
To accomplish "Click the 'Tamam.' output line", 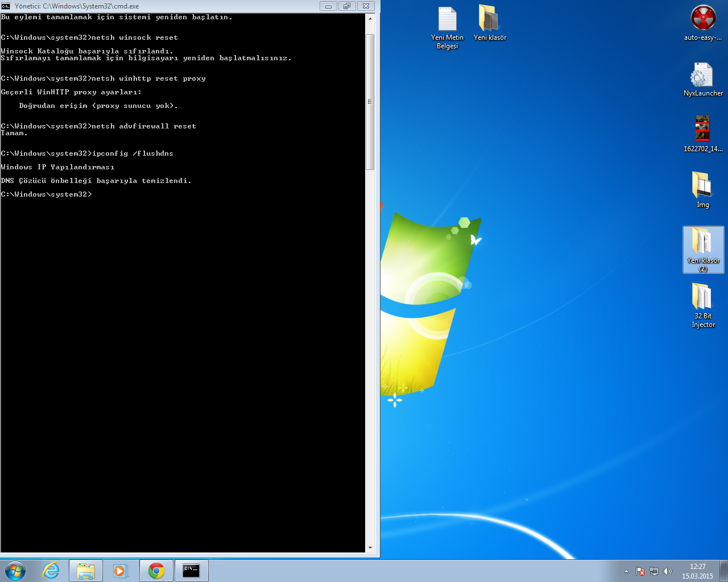I will click(14, 133).
